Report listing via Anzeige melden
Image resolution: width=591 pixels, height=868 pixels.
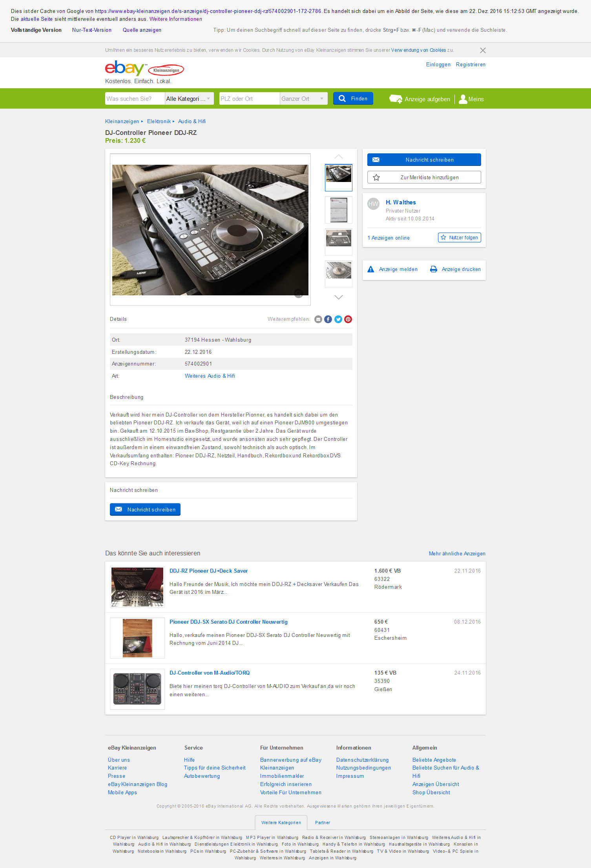[x=392, y=269]
